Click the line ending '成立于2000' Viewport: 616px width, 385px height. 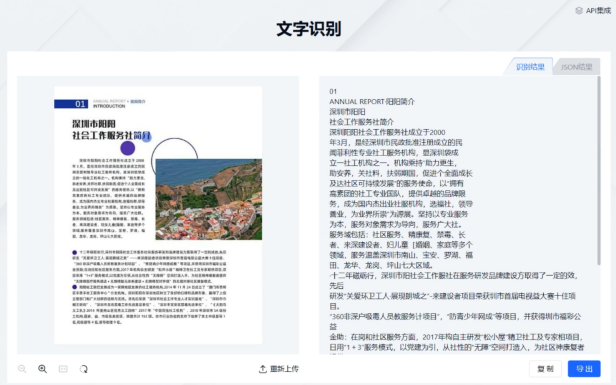[387, 132]
